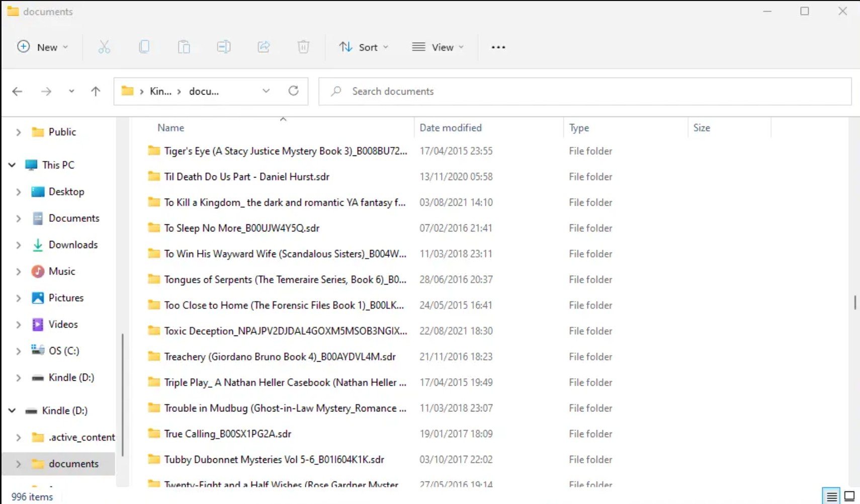Expand Kindle (D:) under This PC
The width and height of the screenshot is (860, 504).
pos(19,378)
